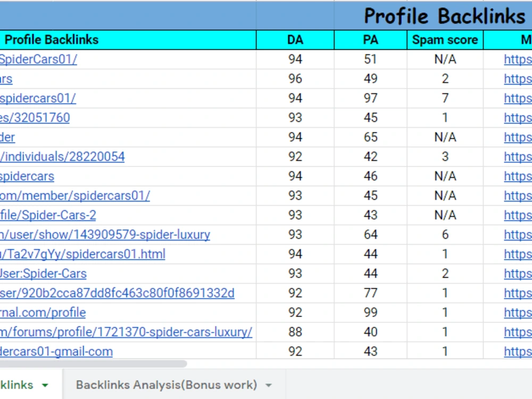
Task: Select the DA column header cell
Action: [x=295, y=40]
